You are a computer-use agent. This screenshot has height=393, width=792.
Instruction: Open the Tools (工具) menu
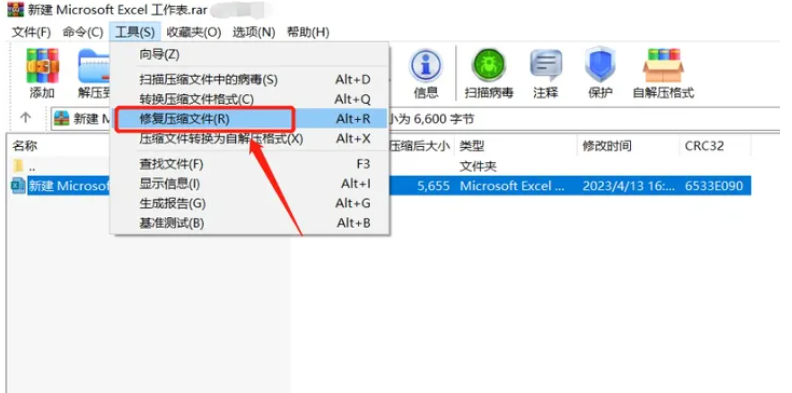tap(135, 32)
